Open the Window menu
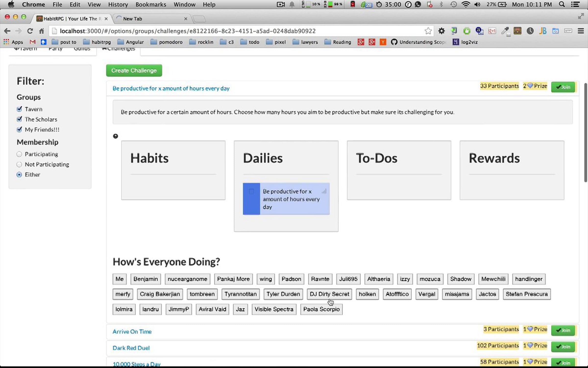This screenshot has width=588, height=368. [x=184, y=4]
